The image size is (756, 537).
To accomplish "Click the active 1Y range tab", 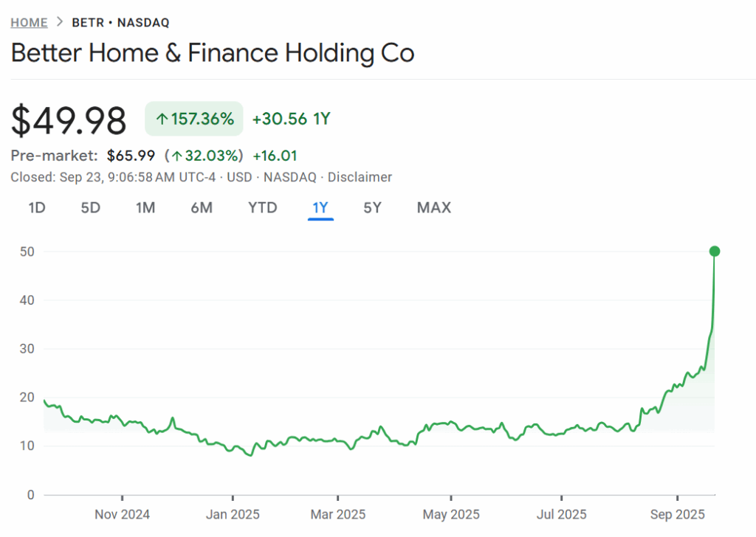I will tap(320, 207).
